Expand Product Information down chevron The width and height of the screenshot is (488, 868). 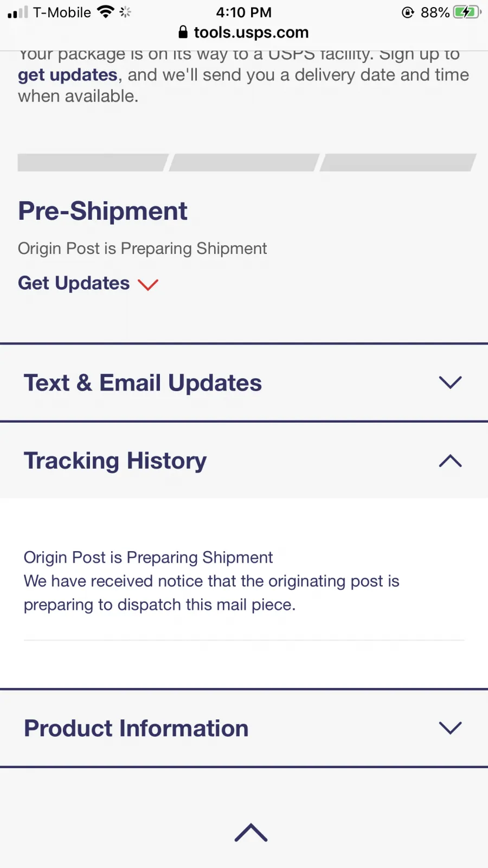[x=450, y=727]
